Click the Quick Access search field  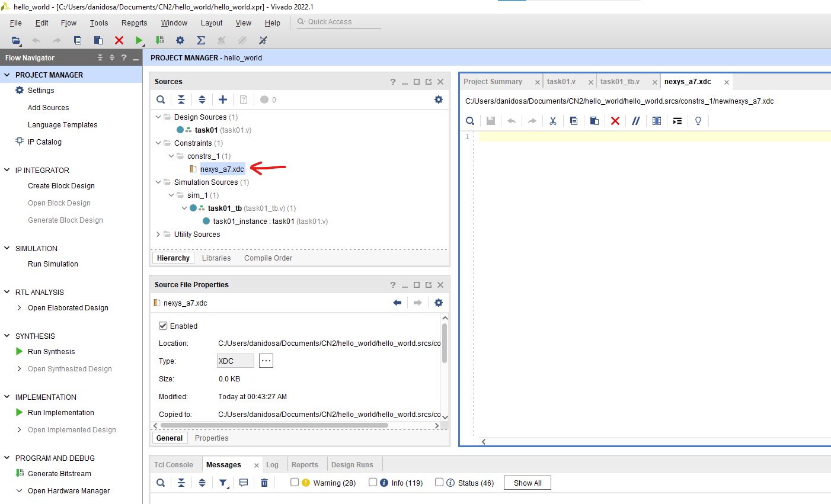click(x=339, y=22)
